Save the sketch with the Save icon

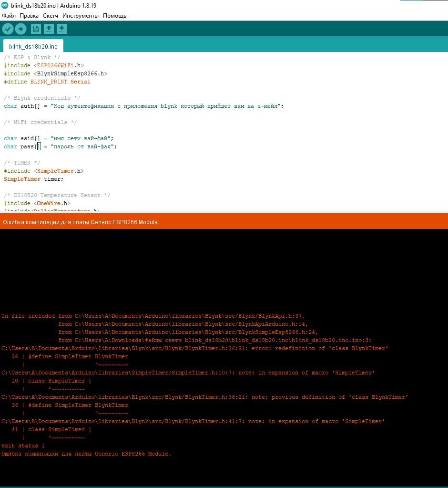[61, 29]
